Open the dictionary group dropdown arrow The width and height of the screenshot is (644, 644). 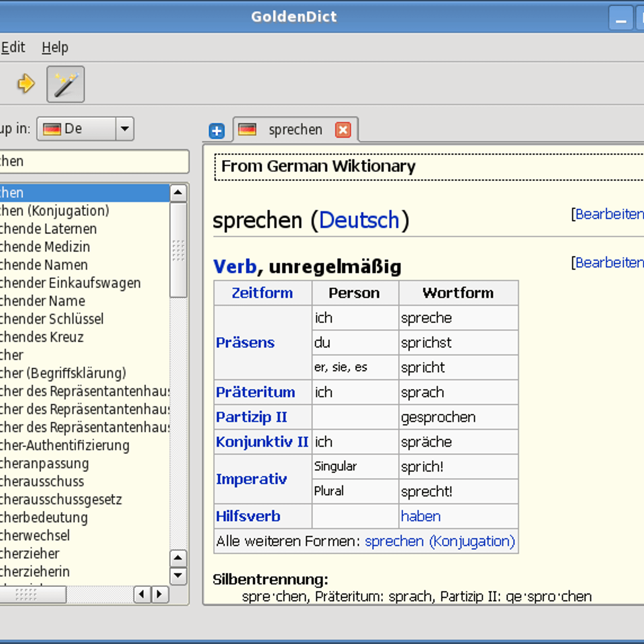125,129
